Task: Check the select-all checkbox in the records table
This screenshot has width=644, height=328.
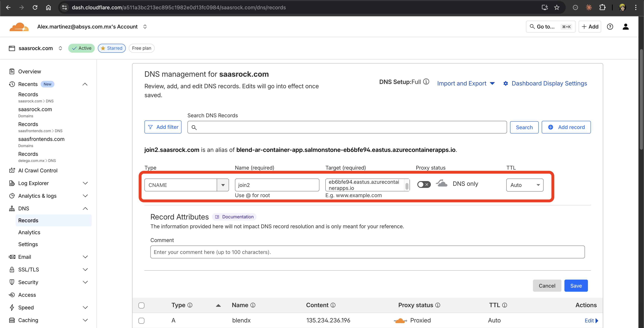Action: click(142, 305)
